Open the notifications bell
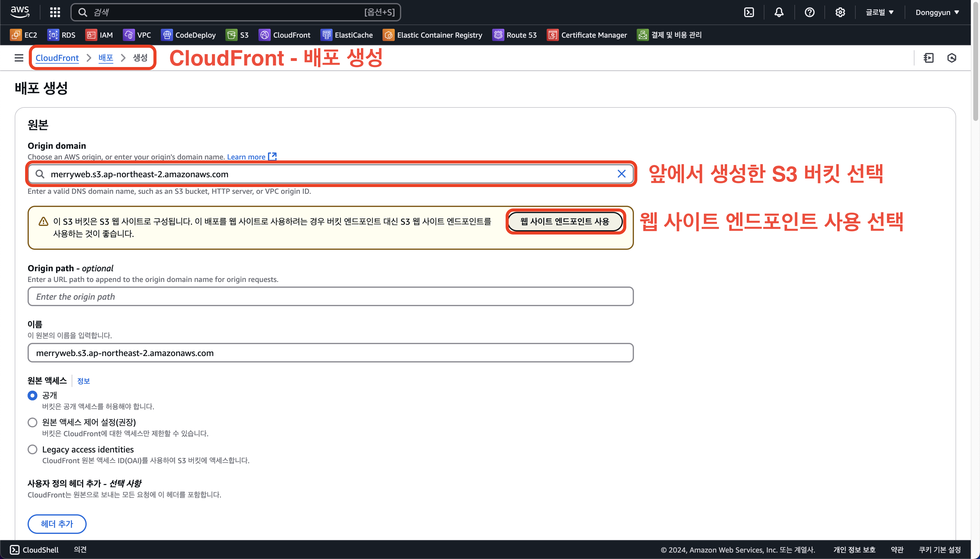980x559 pixels. [779, 12]
